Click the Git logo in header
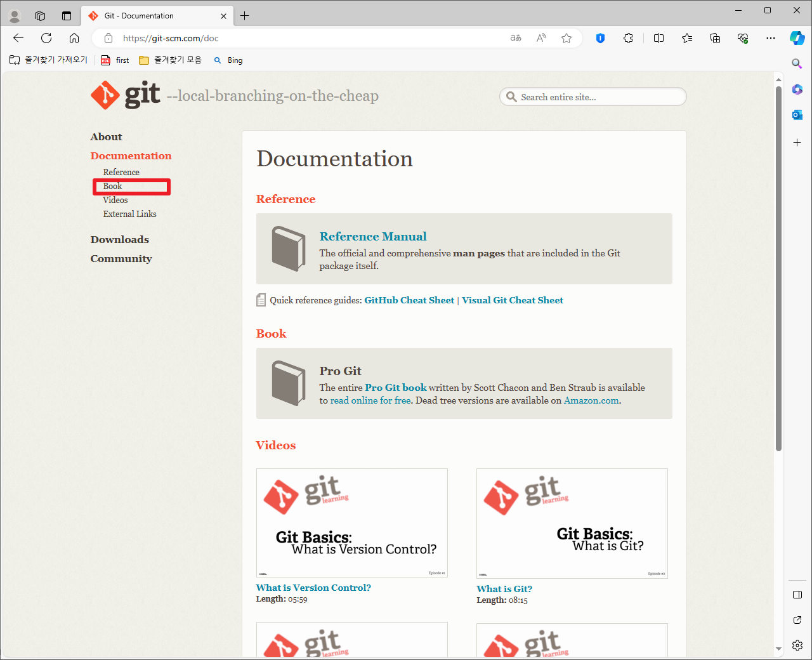This screenshot has height=660, width=812. click(x=125, y=95)
